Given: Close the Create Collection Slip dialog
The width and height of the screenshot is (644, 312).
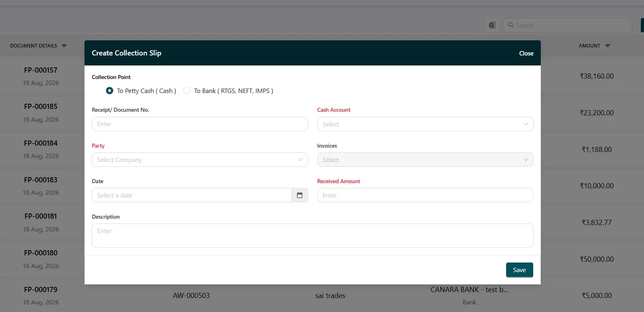Looking at the screenshot, I should [526, 53].
